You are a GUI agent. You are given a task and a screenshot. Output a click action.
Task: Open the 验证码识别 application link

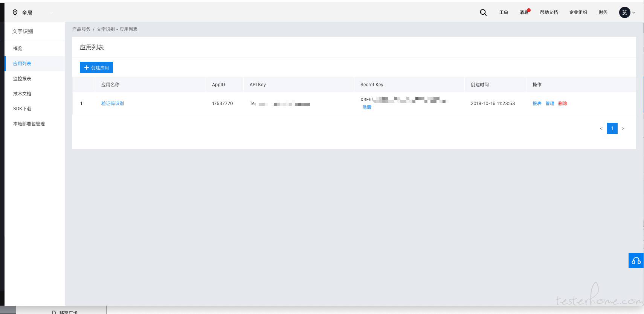tap(113, 104)
